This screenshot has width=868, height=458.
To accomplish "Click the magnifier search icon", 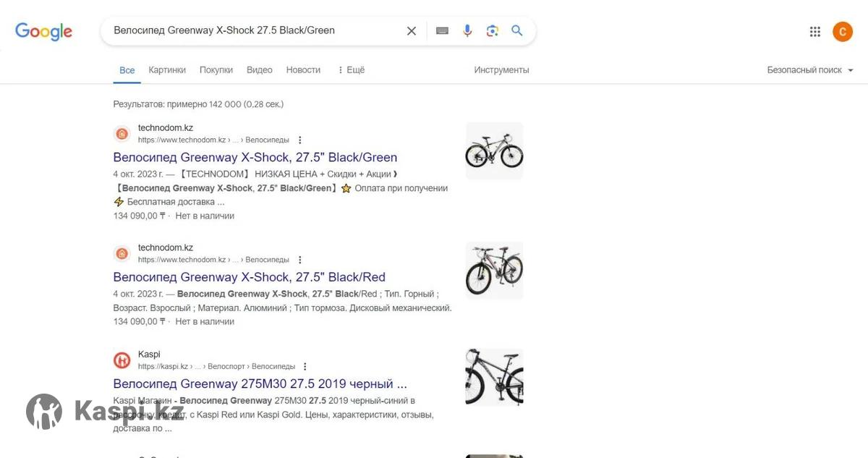I will pyautogui.click(x=517, y=30).
